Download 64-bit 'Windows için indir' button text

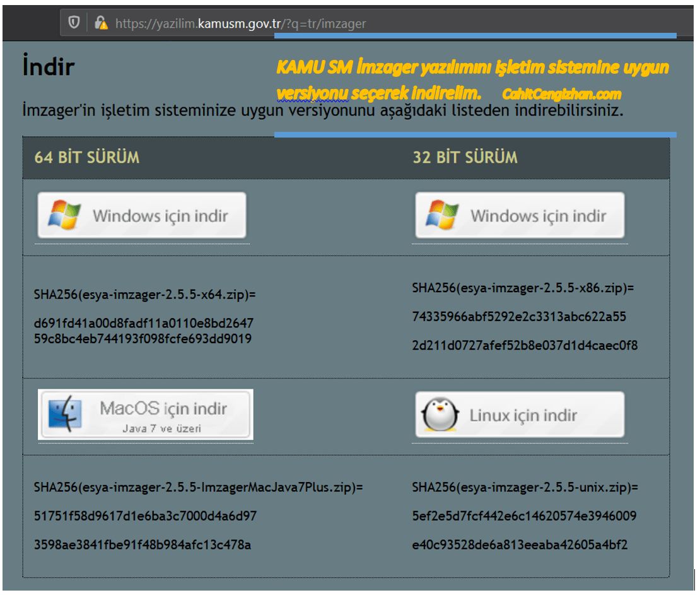(x=160, y=216)
